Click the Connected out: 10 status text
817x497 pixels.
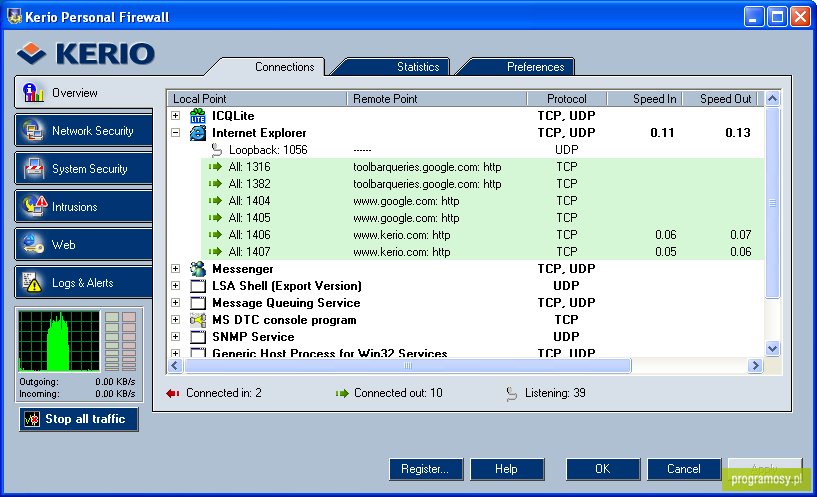click(x=398, y=393)
